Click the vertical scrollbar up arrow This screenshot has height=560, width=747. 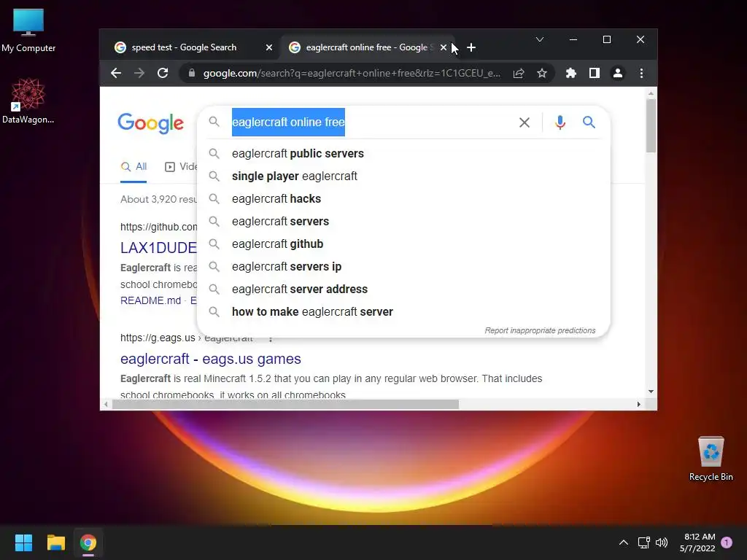(651, 94)
